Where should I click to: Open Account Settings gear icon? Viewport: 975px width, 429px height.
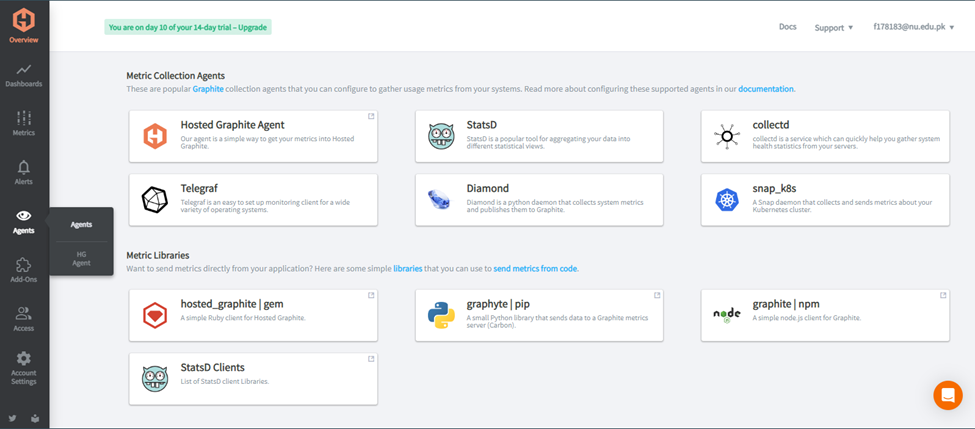24,359
